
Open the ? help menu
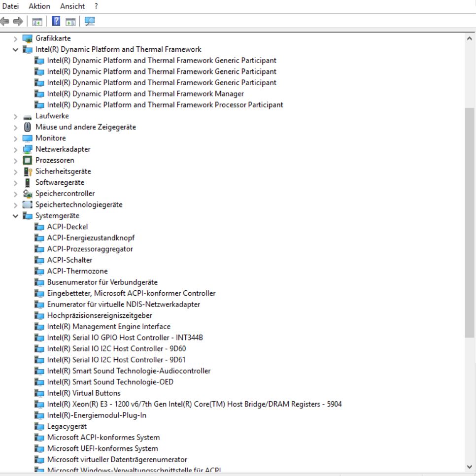[x=96, y=6]
